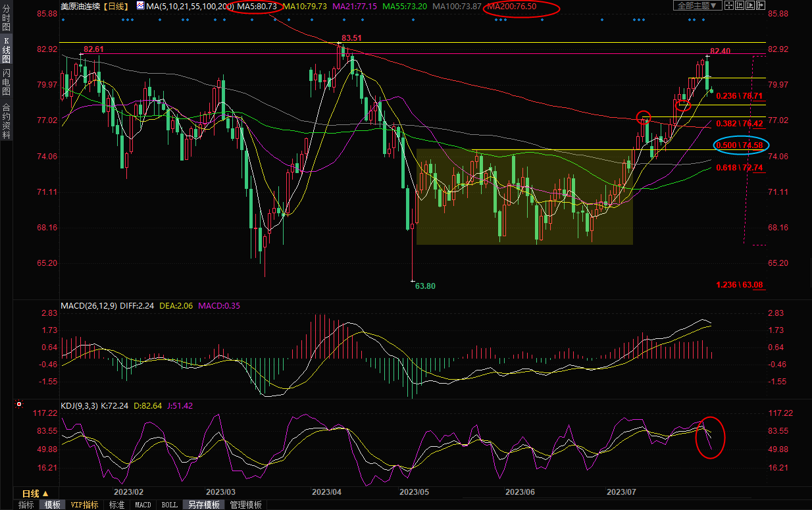Open 管理模板 template manager
This screenshot has width=812, height=510.
point(245,505)
